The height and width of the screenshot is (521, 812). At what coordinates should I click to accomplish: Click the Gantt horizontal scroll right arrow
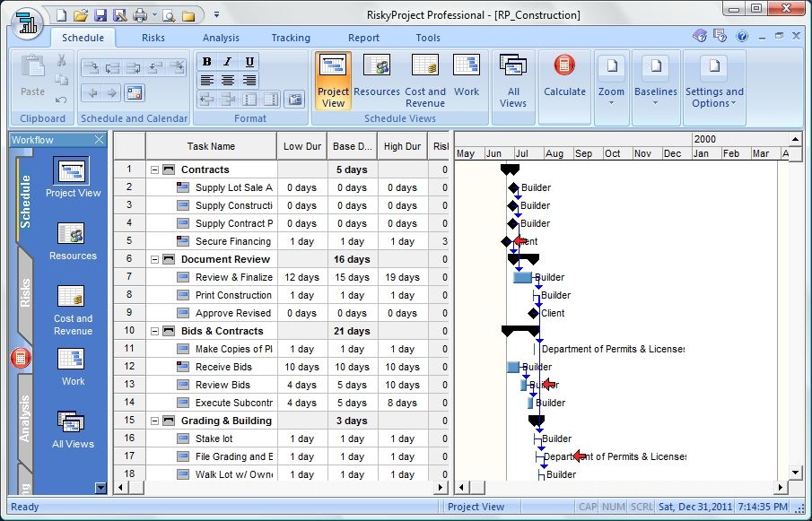click(781, 487)
